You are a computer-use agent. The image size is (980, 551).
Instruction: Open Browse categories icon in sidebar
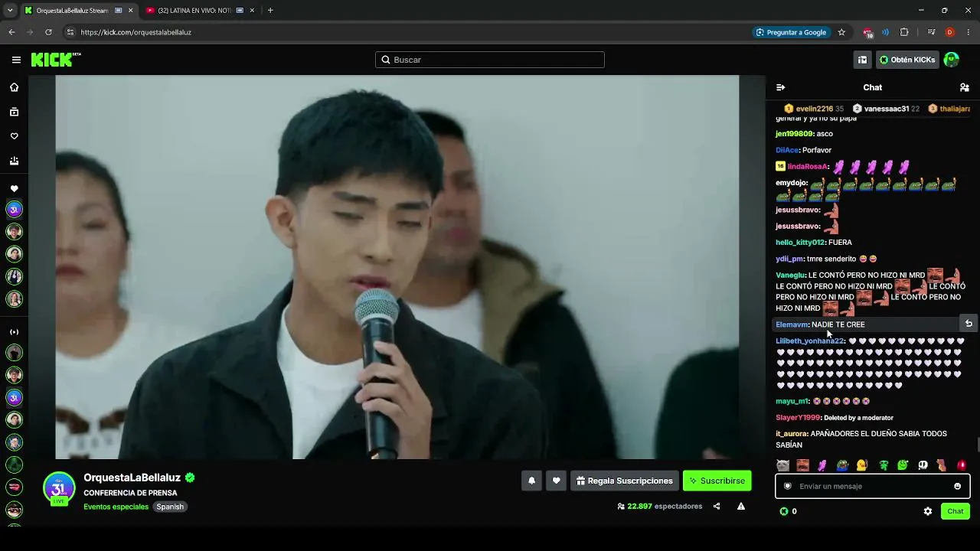14,112
